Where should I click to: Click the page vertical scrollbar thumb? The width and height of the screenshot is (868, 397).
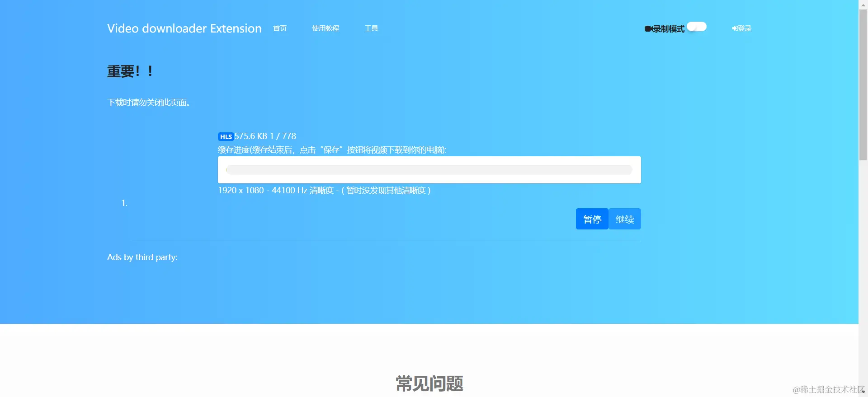tap(863, 85)
